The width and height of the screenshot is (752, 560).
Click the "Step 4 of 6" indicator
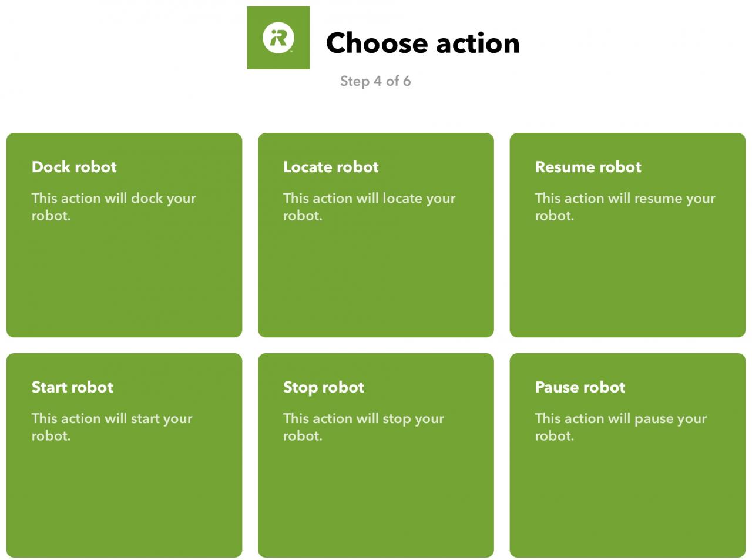375,81
